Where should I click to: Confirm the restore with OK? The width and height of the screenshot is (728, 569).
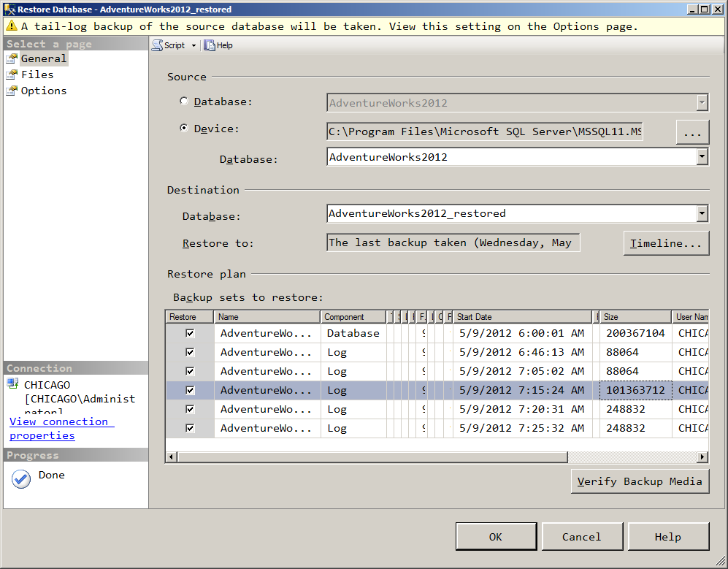pyautogui.click(x=496, y=536)
